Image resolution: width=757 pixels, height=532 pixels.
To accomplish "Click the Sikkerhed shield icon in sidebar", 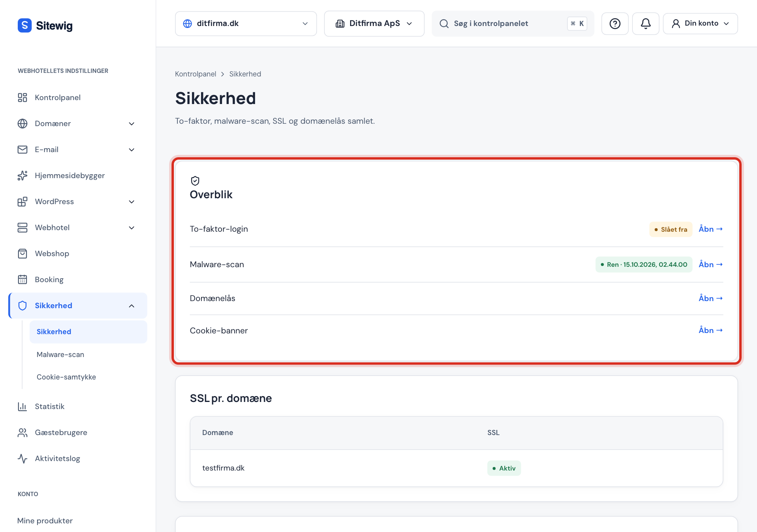I will [x=22, y=305].
